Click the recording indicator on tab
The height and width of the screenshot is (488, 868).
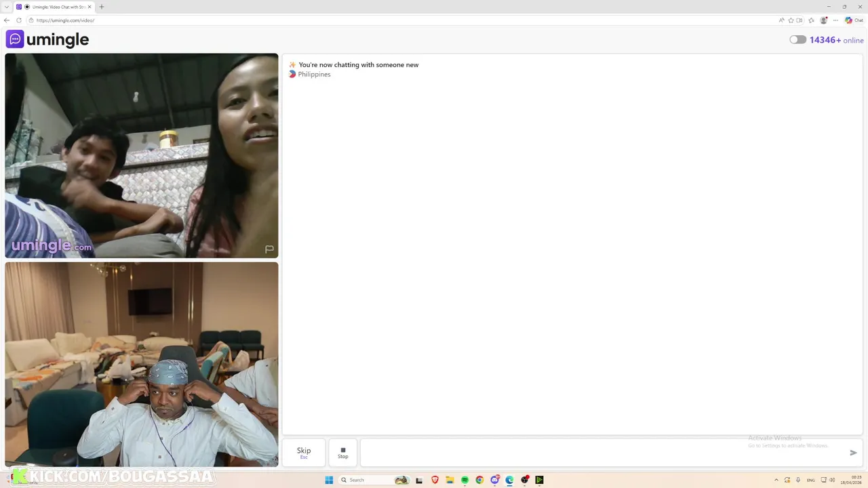pos(27,7)
